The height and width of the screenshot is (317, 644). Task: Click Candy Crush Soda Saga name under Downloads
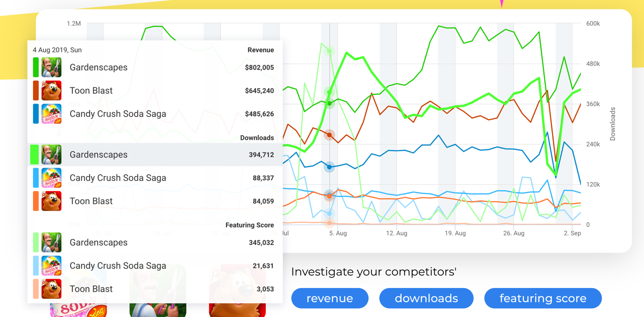pos(118,178)
